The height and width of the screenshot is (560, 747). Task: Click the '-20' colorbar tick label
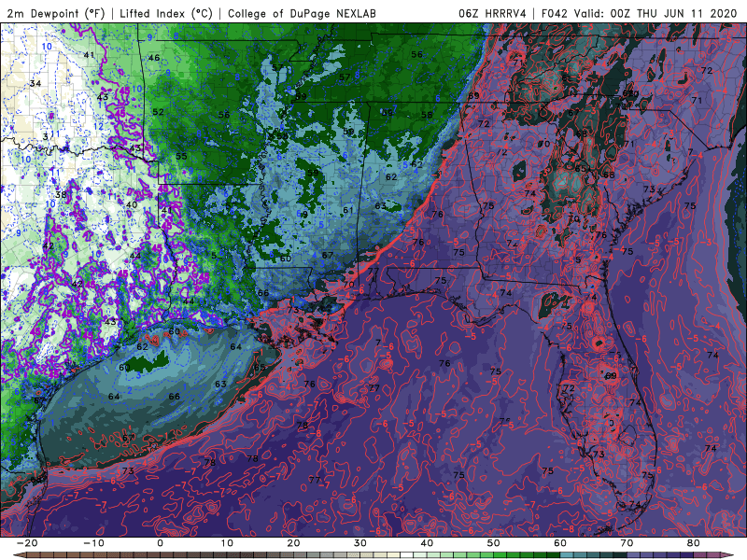(27, 543)
